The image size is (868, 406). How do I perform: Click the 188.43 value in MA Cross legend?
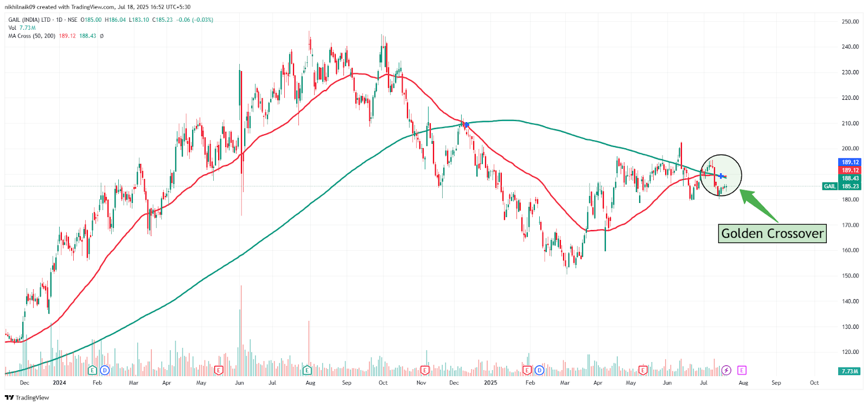coord(88,36)
